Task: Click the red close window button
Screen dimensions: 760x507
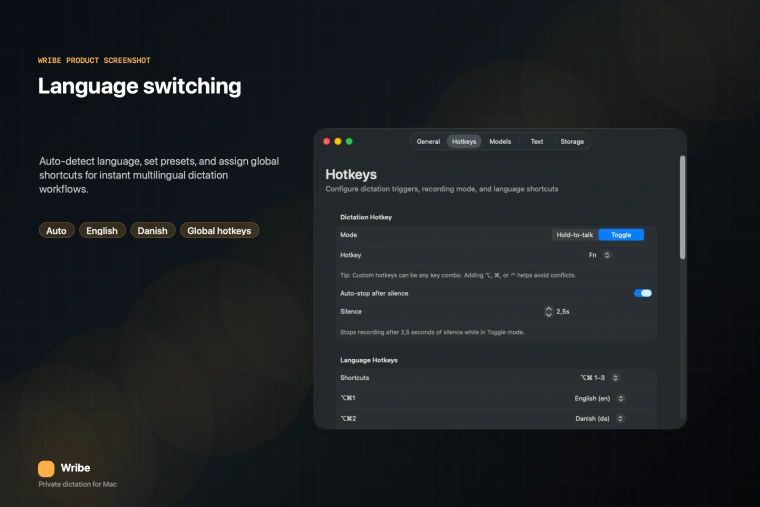Action: click(x=326, y=142)
